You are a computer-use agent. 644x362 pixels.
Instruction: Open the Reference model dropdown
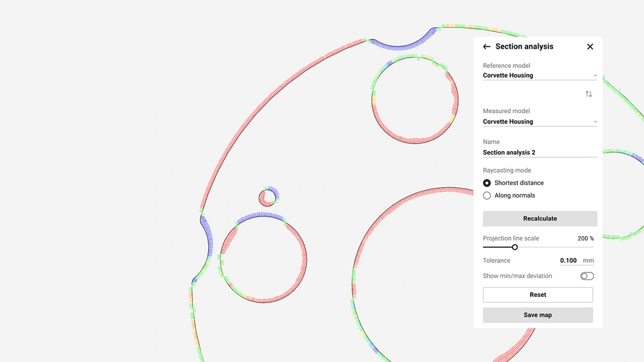click(x=540, y=76)
